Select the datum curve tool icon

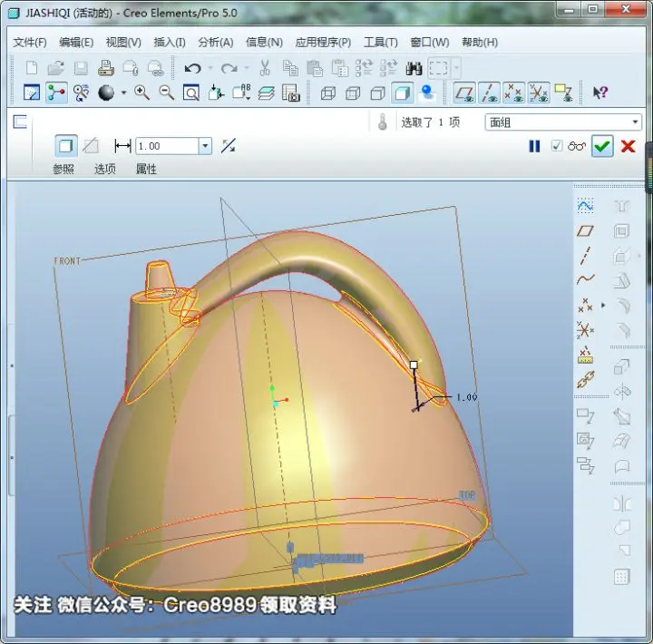[585, 279]
